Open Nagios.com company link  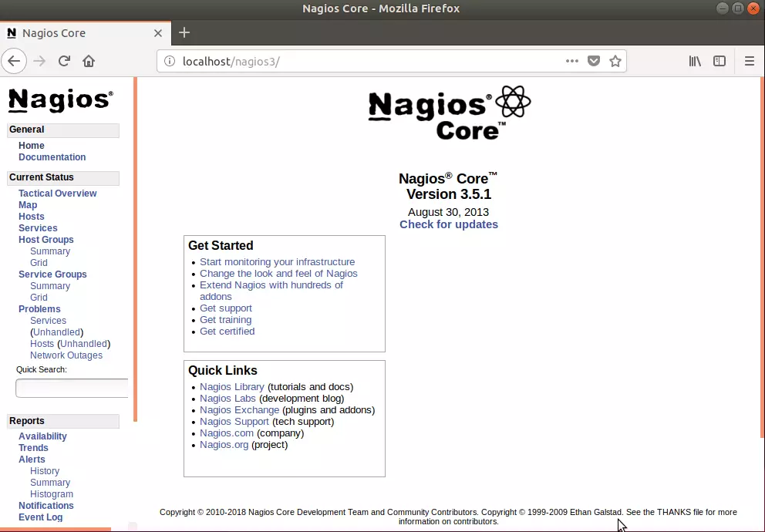click(x=227, y=433)
